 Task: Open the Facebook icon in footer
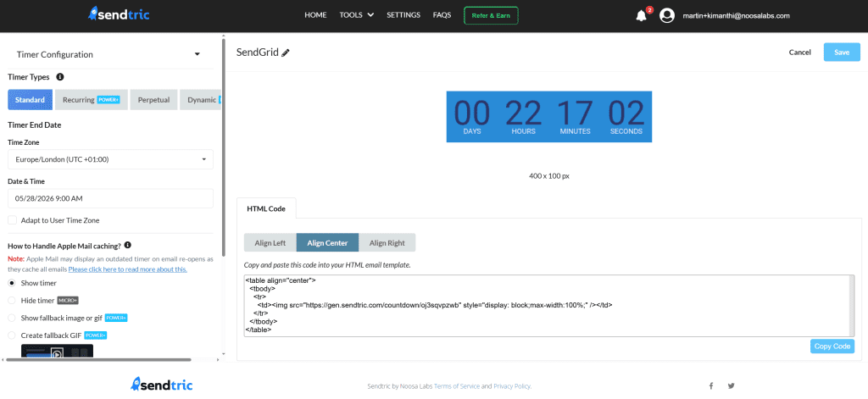(711, 385)
